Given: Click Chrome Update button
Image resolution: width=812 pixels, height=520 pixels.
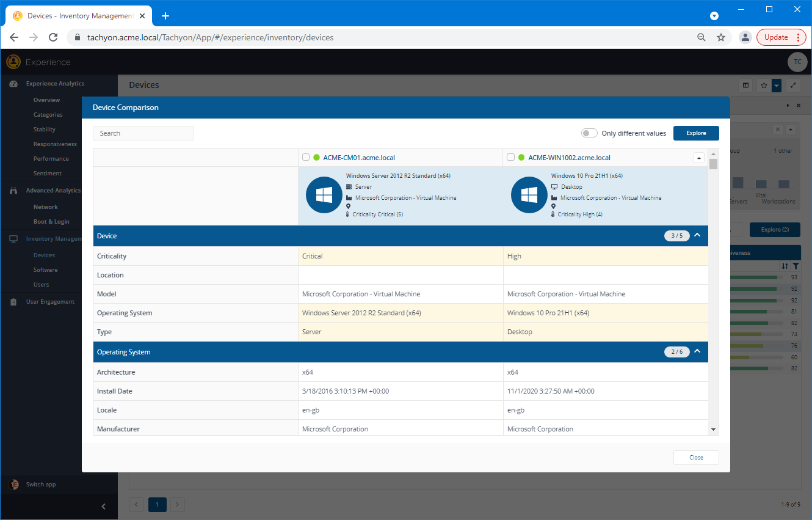Looking at the screenshot, I should pos(782,37).
